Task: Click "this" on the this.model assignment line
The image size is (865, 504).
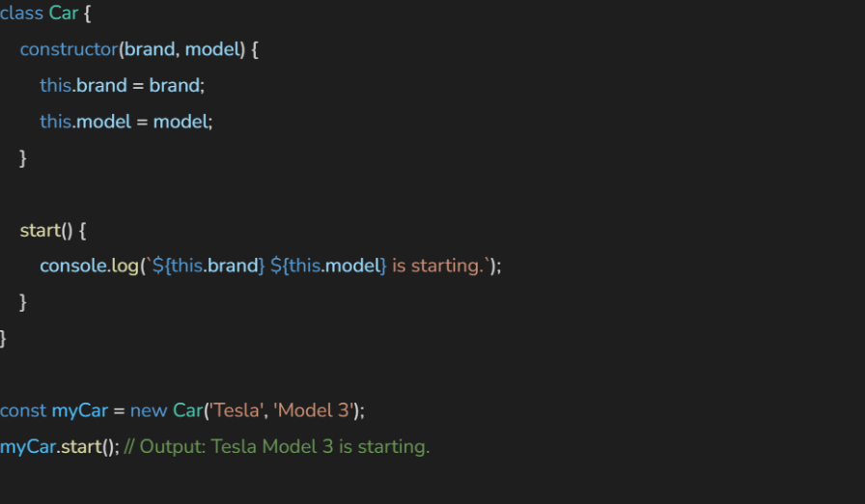Action: point(55,122)
